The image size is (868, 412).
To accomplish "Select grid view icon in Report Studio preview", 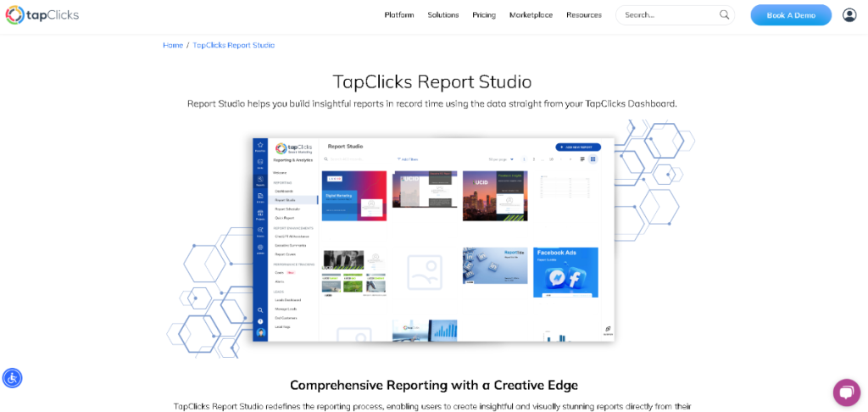I will pos(593,159).
